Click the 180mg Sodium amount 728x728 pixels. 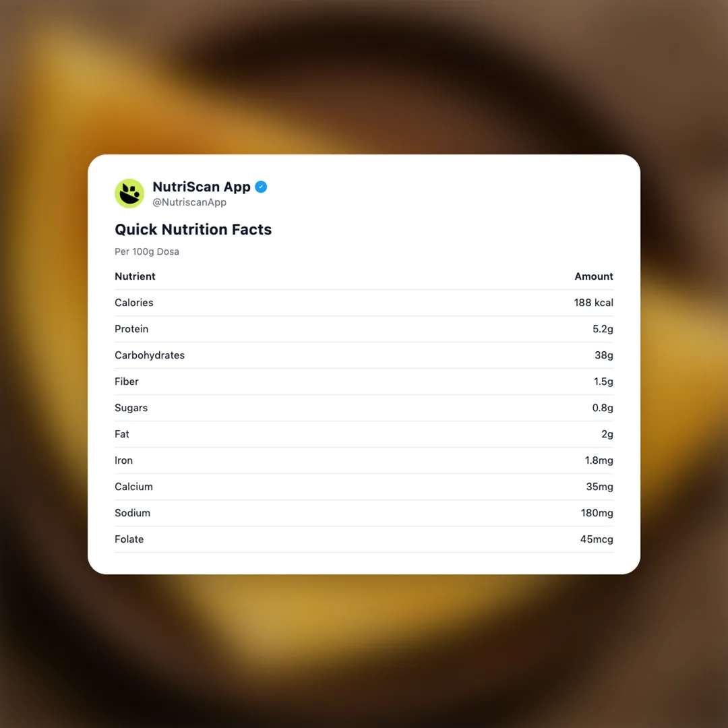[597, 513]
